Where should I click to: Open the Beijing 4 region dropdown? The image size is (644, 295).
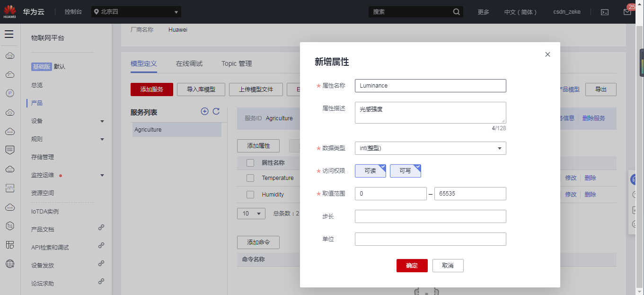(136, 12)
